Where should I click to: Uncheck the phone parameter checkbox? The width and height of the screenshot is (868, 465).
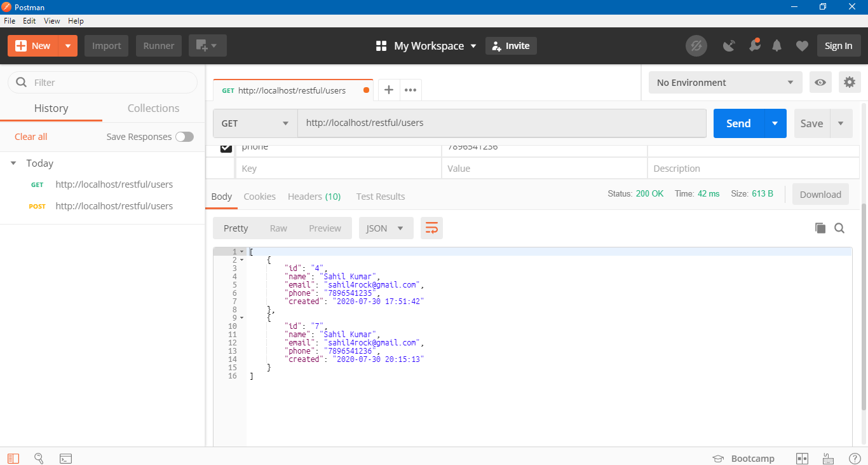point(226,146)
